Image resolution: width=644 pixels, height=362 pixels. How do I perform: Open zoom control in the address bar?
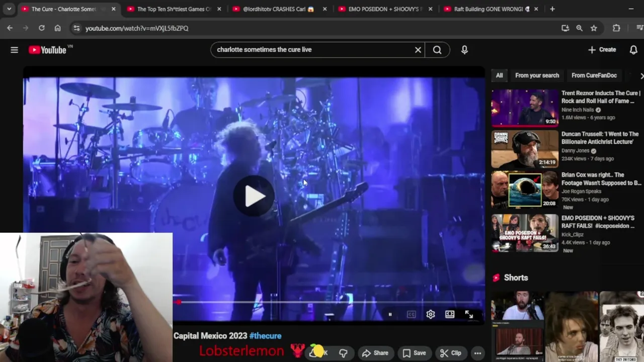[580, 28]
